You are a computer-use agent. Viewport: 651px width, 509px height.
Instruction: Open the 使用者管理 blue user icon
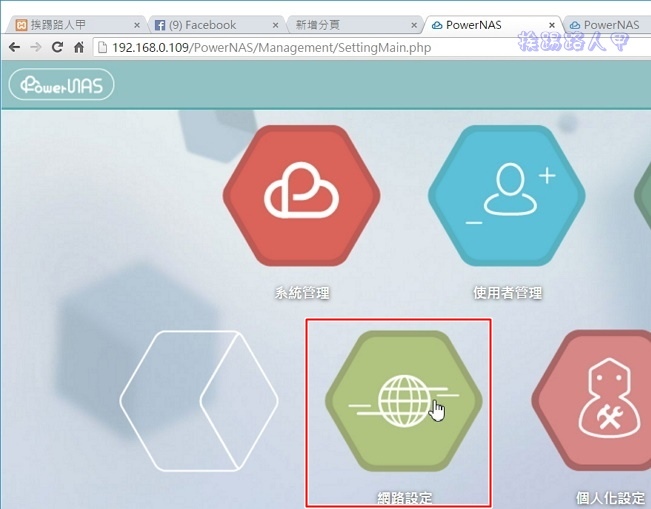click(x=507, y=197)
